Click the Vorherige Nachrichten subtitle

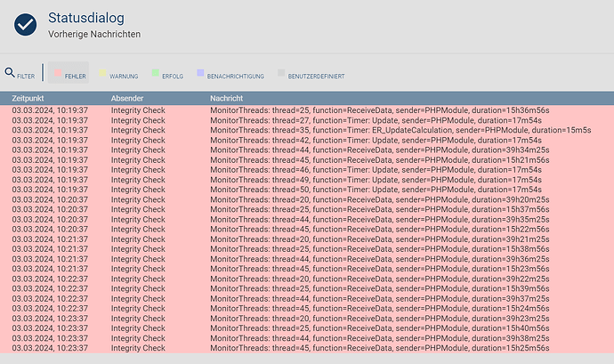(x=94, y=35)
